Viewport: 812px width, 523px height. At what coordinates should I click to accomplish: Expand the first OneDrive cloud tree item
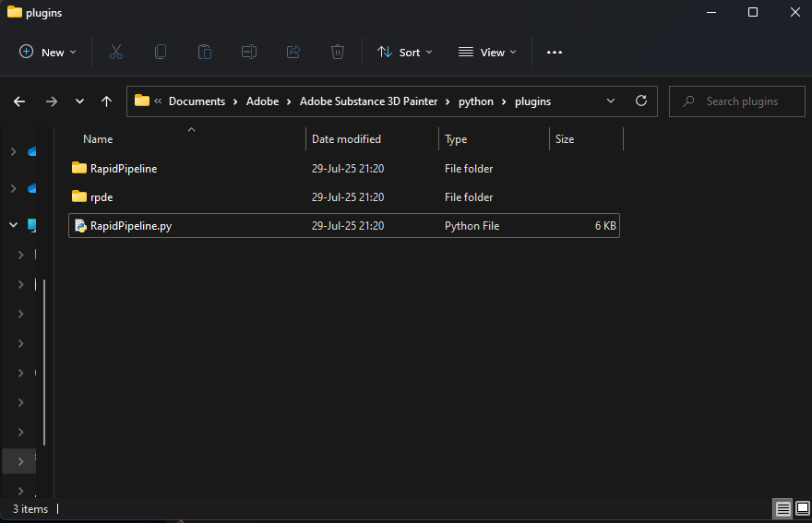(14, 151)
